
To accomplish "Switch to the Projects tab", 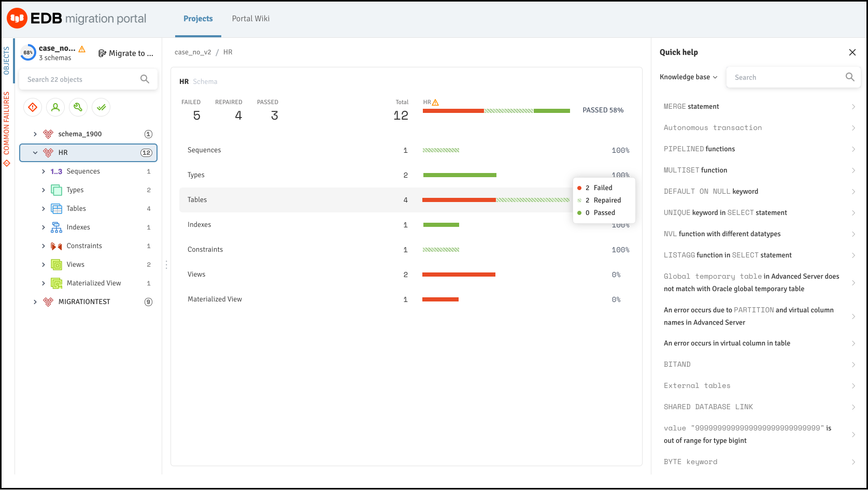I will click(x=198, y=19).
